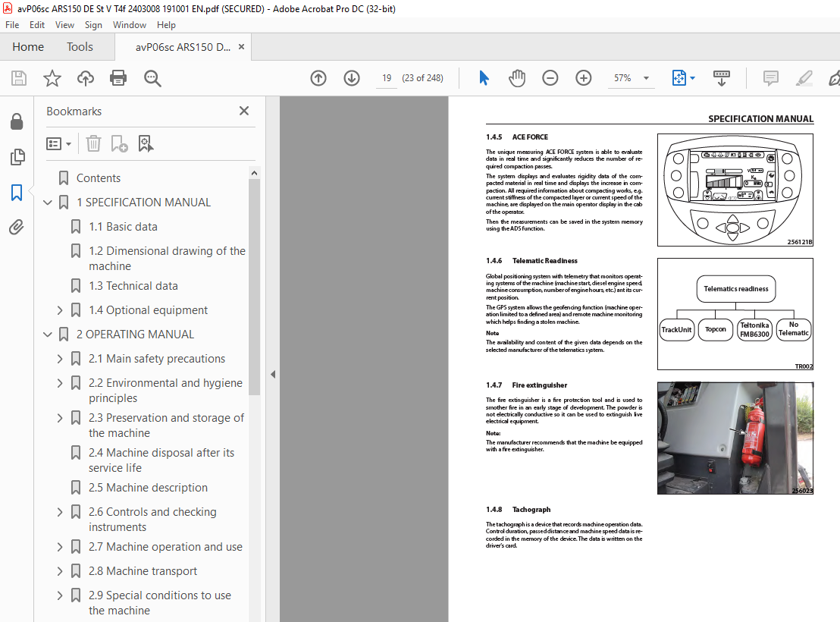Screen dimensions: 840x622
Task: Go to previous page arrow
Action: 318,78
